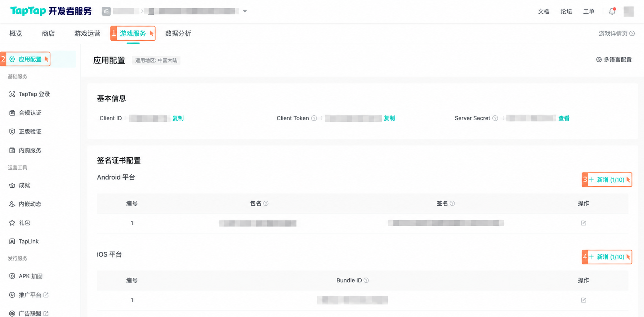This screenshot has width=644, height=317.
Task: Click the 内嵌动态 icon
Action: coord(12,204)
